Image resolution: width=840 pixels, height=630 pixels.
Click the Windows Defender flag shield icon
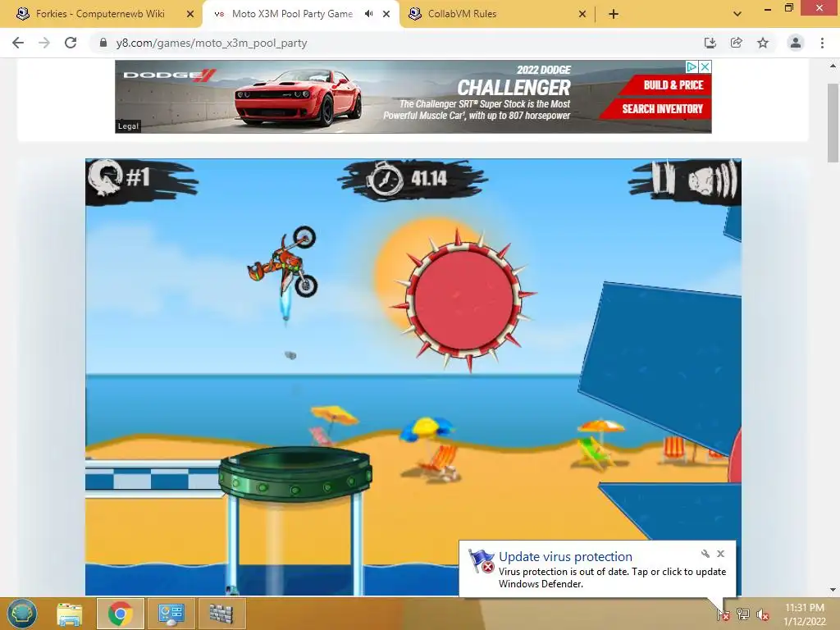[x=481, y=561]
